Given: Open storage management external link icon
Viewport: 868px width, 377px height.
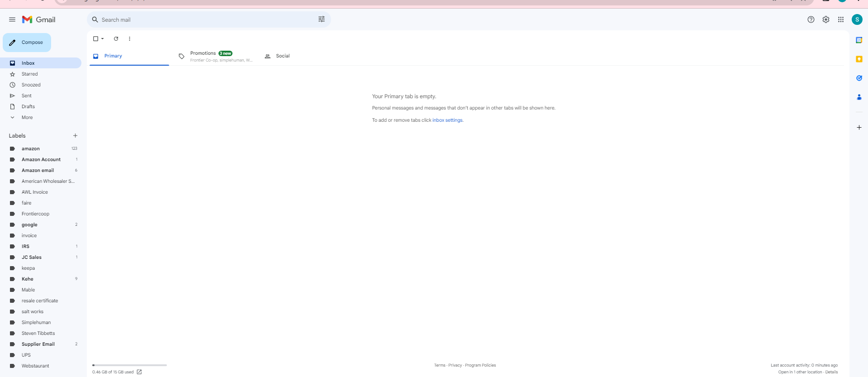Looking at the screenshot, I should click(x=139, y=372).
